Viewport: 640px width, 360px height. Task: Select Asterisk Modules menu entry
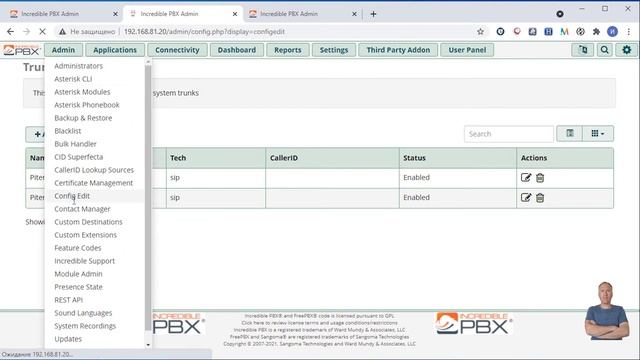coord(82,92)
